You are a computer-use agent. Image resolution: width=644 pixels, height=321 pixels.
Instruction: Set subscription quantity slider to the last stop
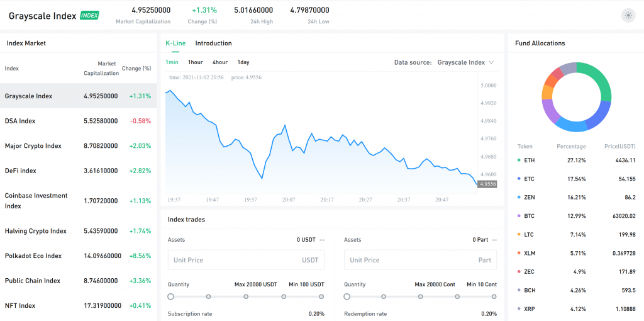[321, 296]
